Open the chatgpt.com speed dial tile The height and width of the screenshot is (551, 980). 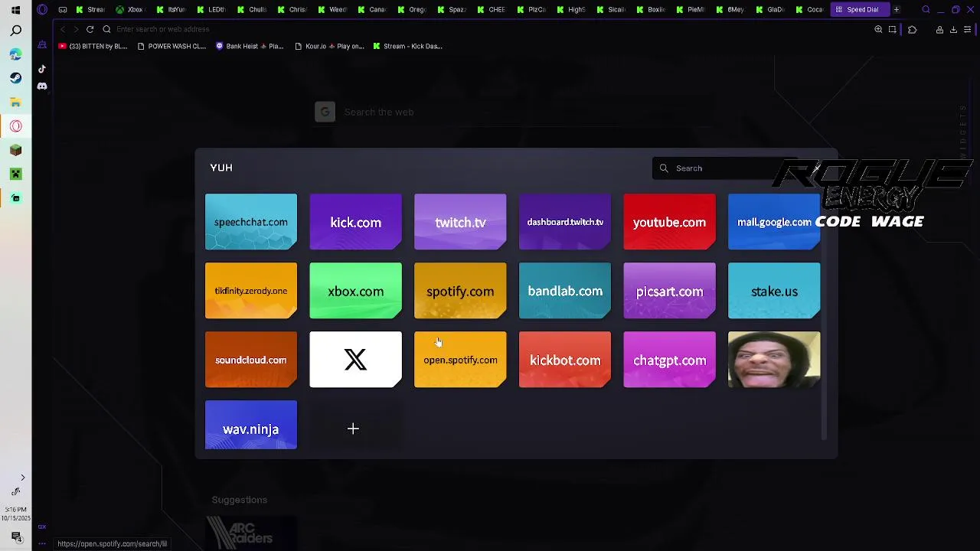669,360
